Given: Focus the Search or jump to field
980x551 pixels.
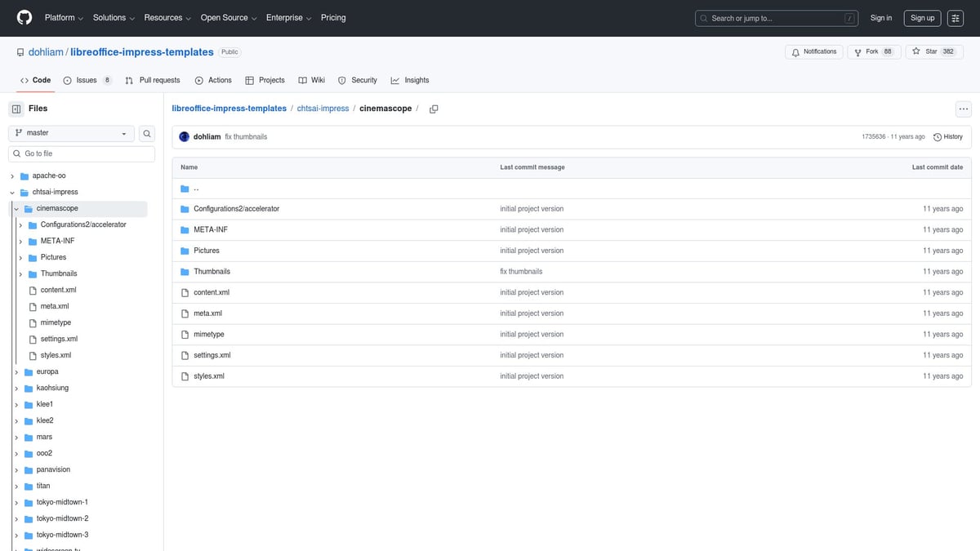Looking at the screenshot, I should pyautogui.click(x=777, y=18).
